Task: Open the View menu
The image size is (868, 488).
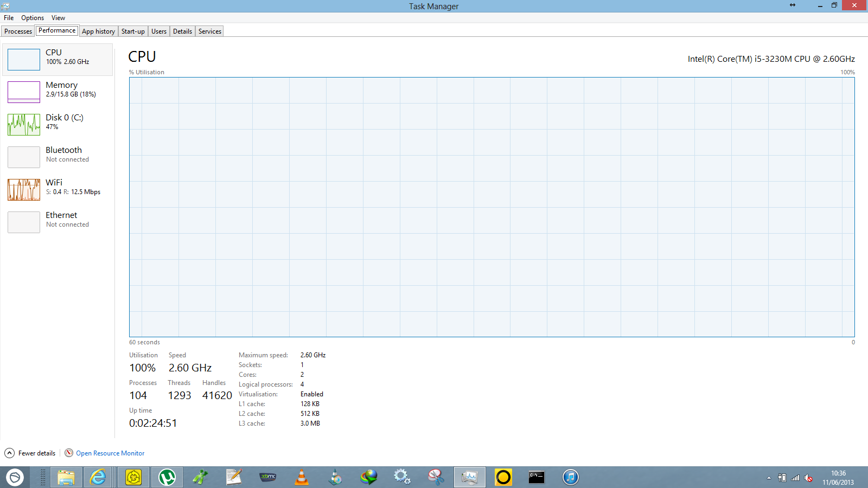Action: pyautogui.click(x=58, y=18)
